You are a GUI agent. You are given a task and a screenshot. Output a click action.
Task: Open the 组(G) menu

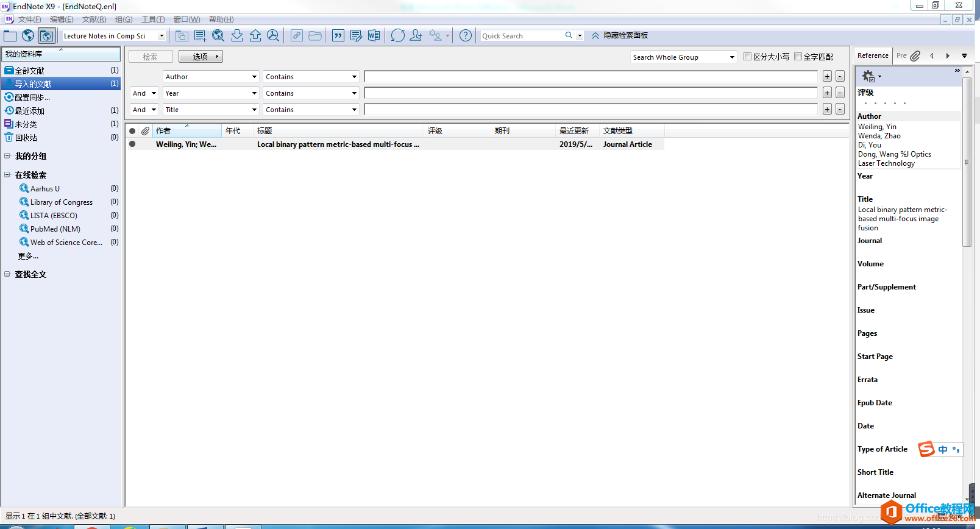pos(124,20)
